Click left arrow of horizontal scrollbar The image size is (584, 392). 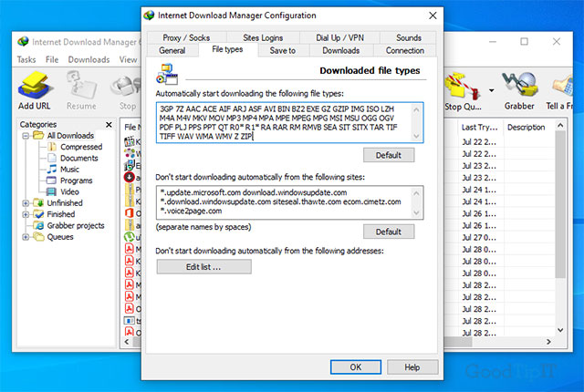pyautogui.click(x=127, y=342)
